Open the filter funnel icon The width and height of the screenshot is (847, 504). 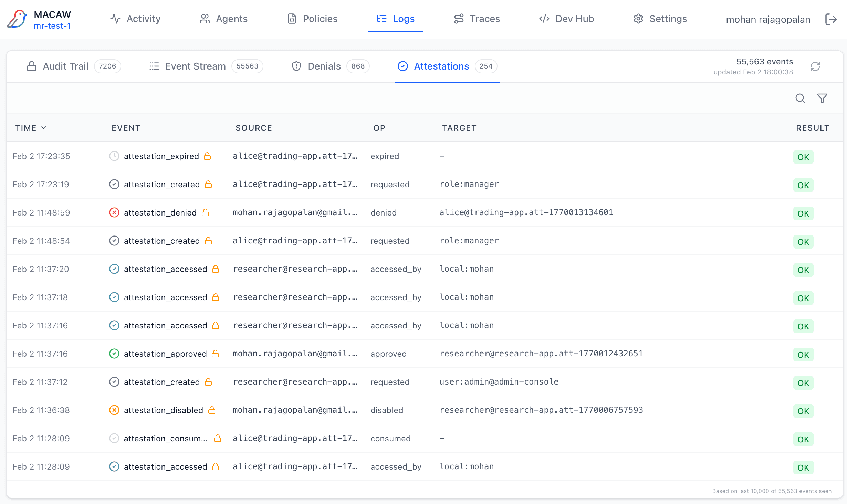[822, 98]
